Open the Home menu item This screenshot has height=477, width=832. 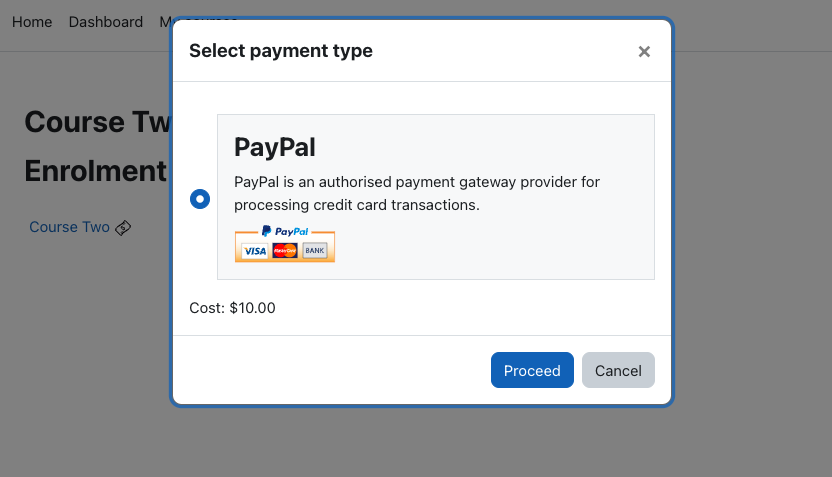point(32,22)
